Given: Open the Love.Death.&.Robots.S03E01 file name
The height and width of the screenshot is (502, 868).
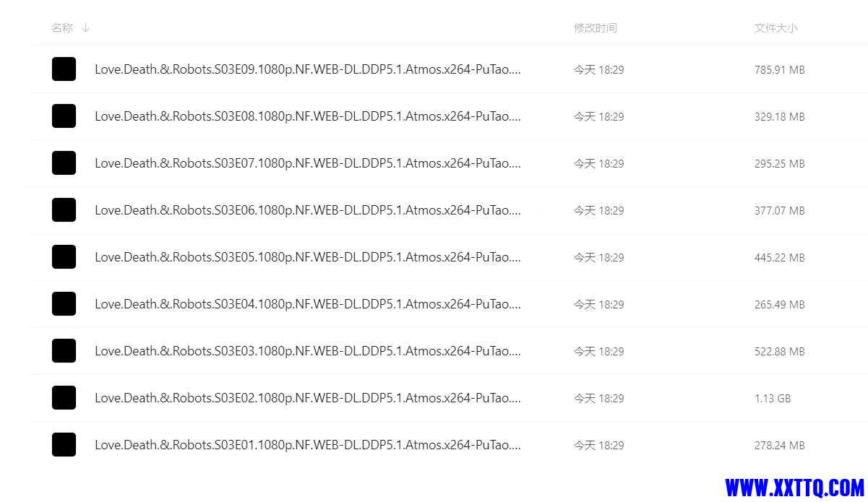Looking at the screenshot, I should [308, 445].
